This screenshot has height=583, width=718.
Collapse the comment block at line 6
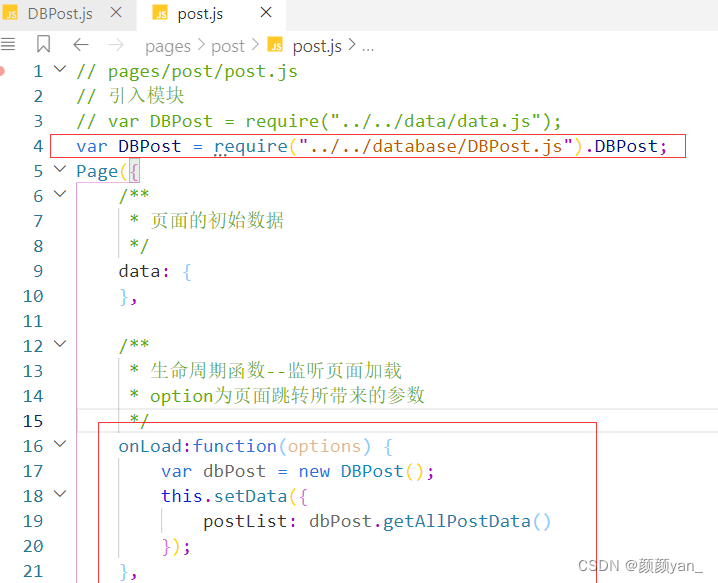60,194
